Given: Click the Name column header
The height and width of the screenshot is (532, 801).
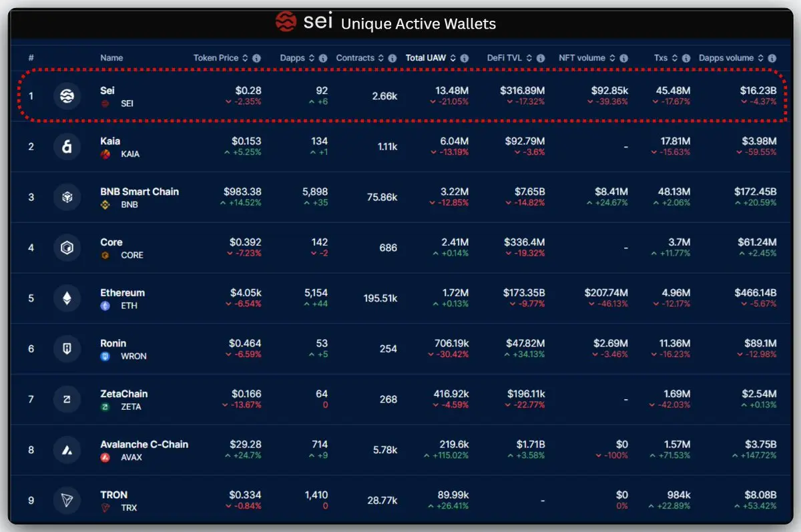Looking at the screenshot, I should pyautogui.click(x=111, y=58).
